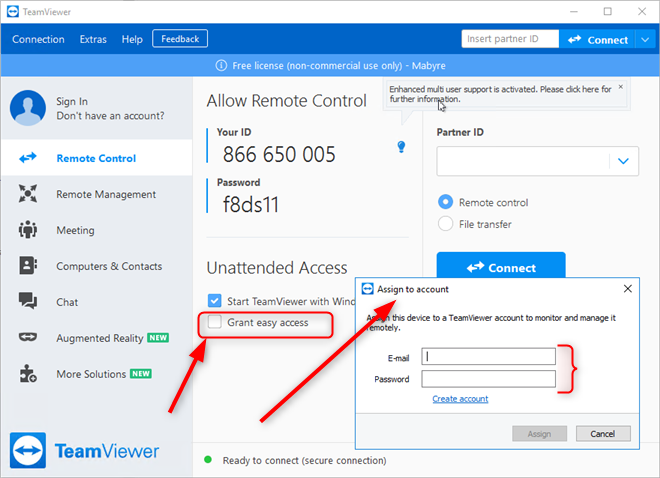
Task: Click the NEW badge next to More Solutions
Action: pyautogui.click(x=141, y=373)
